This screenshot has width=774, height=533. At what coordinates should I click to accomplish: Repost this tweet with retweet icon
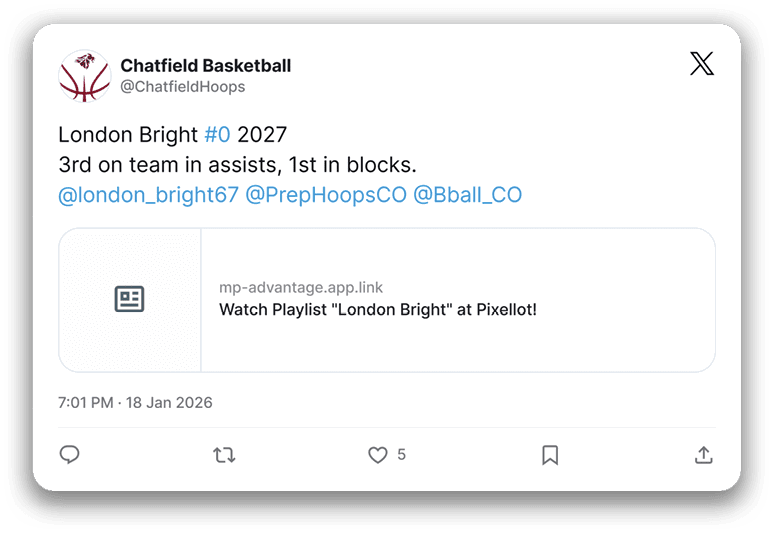[x=224, y=455]
